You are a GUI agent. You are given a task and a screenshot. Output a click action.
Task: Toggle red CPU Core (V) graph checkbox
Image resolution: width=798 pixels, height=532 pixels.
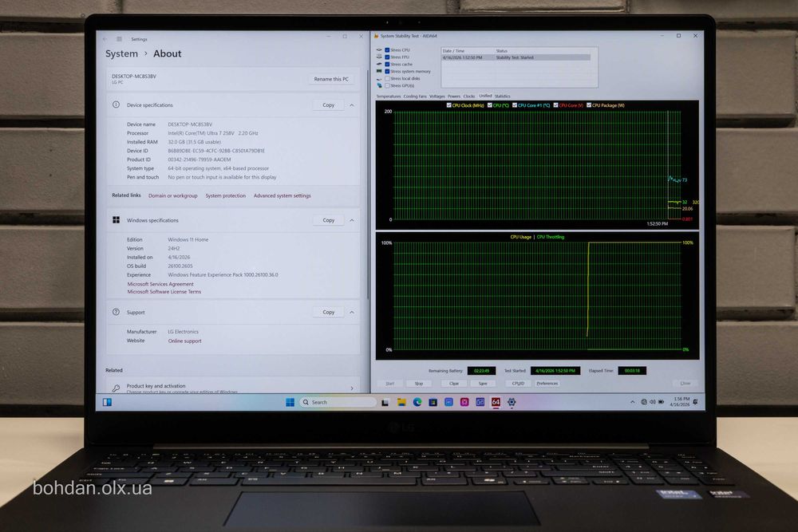(x=555, y=105)
